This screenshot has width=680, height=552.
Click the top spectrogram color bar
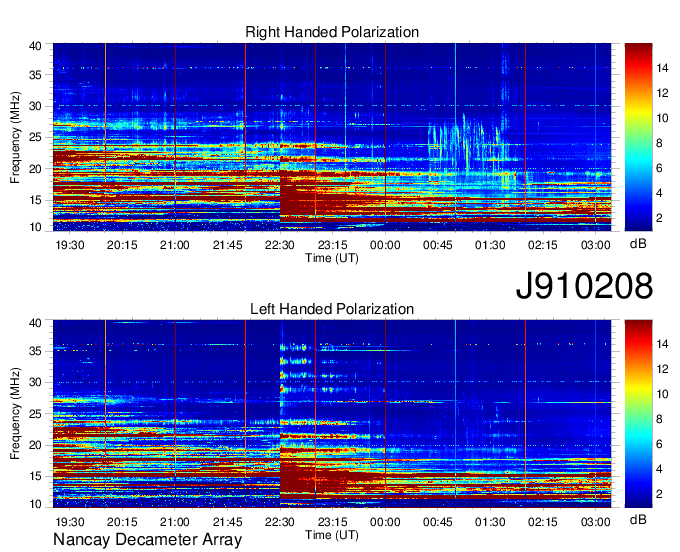(x=638, y=137)
